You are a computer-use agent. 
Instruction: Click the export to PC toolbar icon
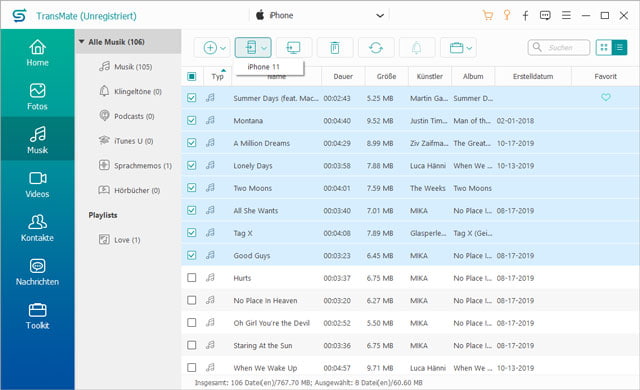(x=293, y=48)
